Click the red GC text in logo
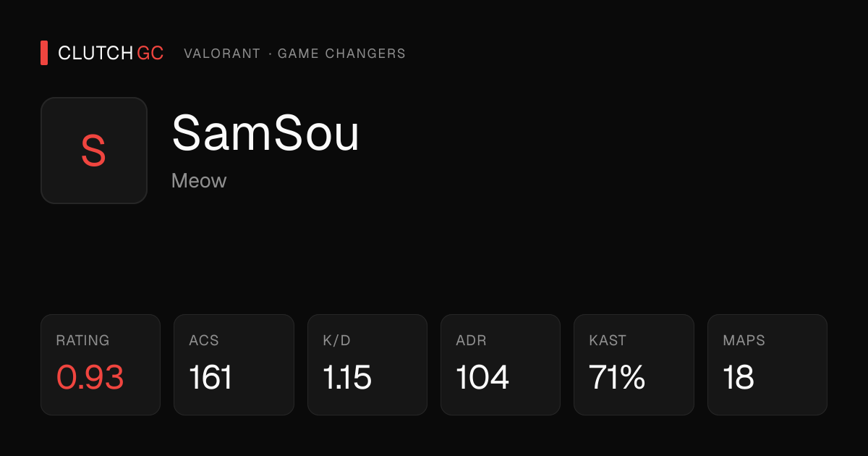Viewport: 868px width, 456px height. click(x=150, y=54)
